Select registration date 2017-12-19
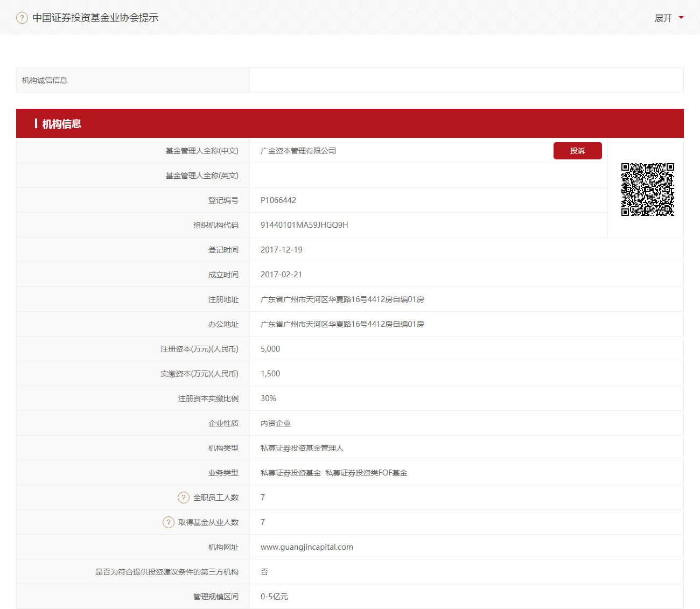The height and width of the screenshot is (609, 700). click(x=282, y=250)
